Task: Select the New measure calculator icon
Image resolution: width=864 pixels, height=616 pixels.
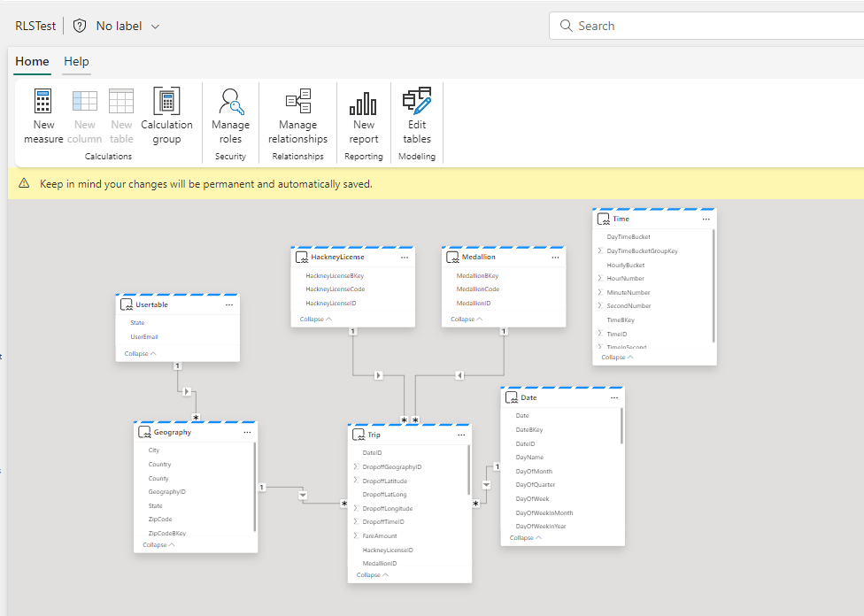Action: coord(43,100)
